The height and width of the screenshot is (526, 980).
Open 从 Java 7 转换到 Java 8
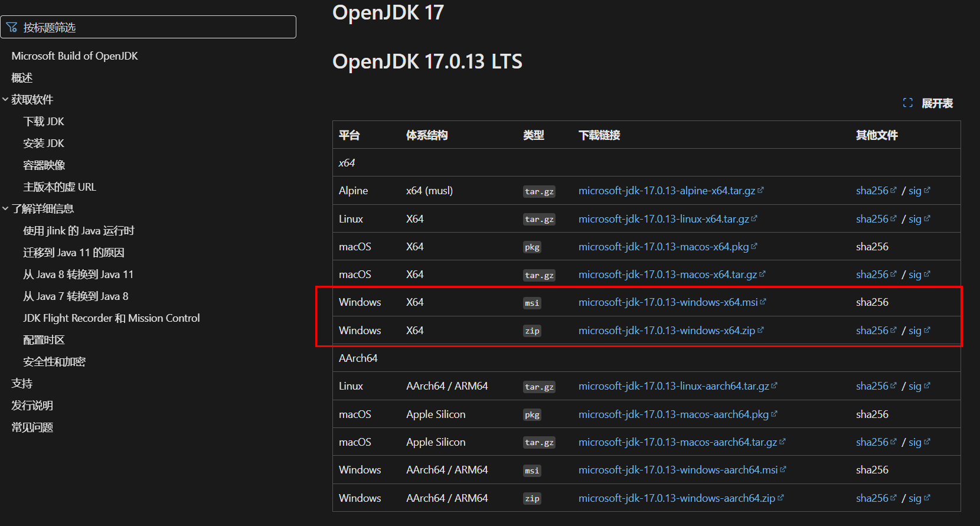pyautogui.click(x=76, y=296)
